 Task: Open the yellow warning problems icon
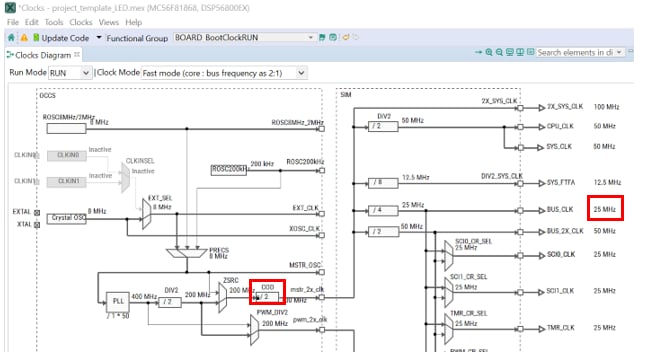tap(24, 38)
